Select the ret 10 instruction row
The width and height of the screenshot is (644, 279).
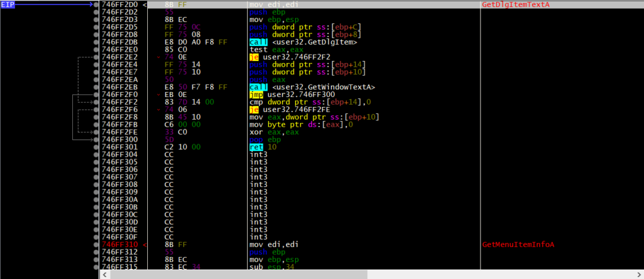[264, 146]
